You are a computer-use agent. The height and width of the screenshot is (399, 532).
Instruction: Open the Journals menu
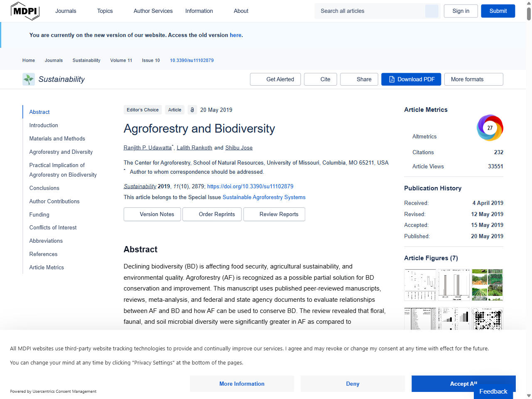tap(66, 11)
